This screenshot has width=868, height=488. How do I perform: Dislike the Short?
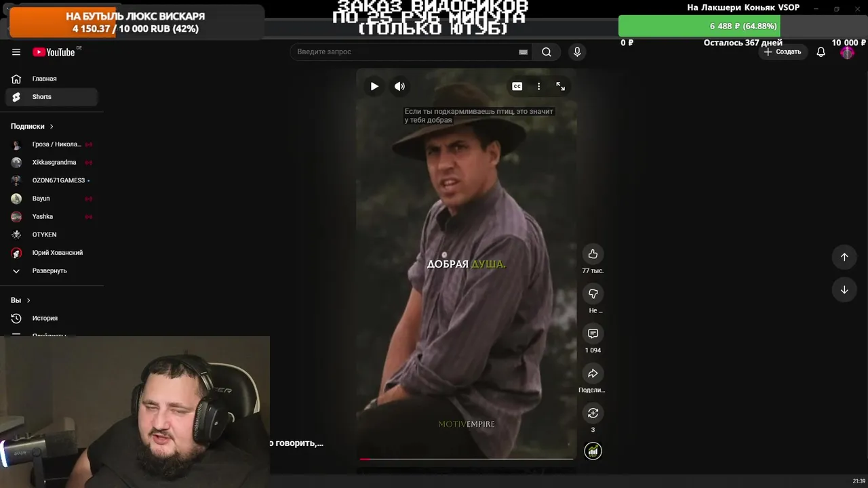593,293
